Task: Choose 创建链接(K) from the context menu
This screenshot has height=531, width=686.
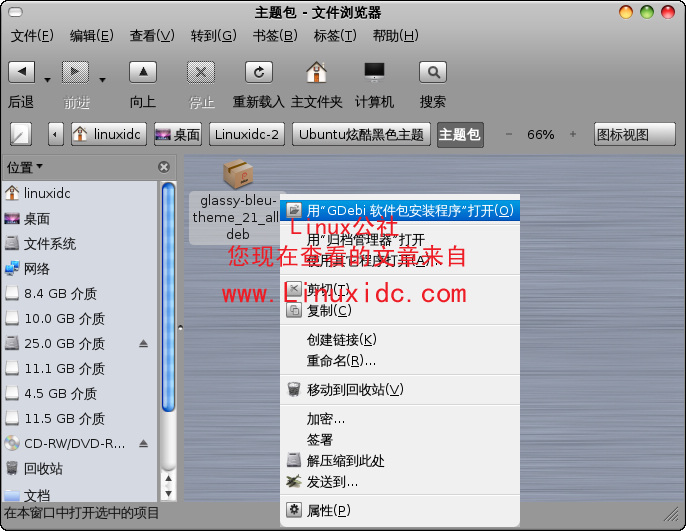Action: [x=399, y=339]
